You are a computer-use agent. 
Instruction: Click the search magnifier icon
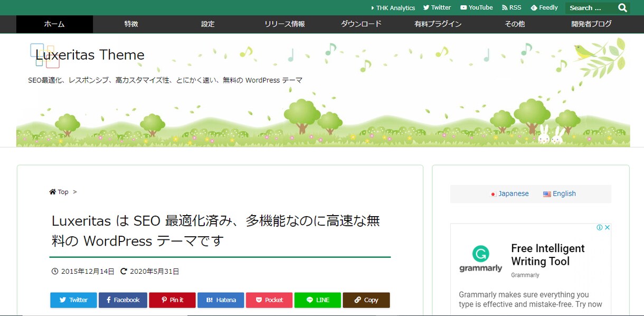click(x=622, y=8)
